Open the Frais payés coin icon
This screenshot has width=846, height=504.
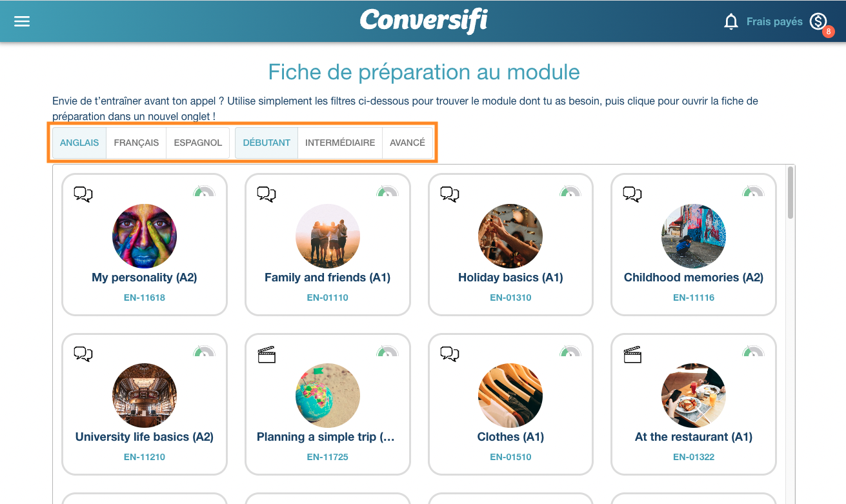coord(818,21)
